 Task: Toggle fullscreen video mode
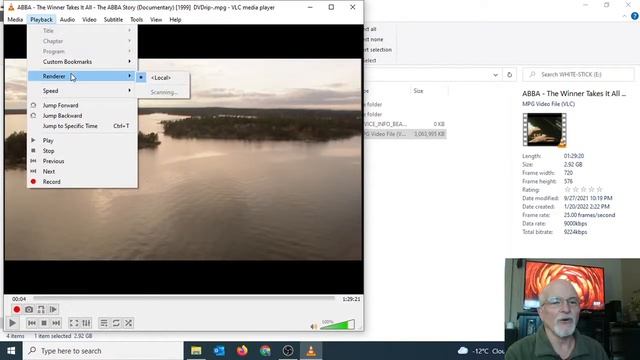point(74,323)
